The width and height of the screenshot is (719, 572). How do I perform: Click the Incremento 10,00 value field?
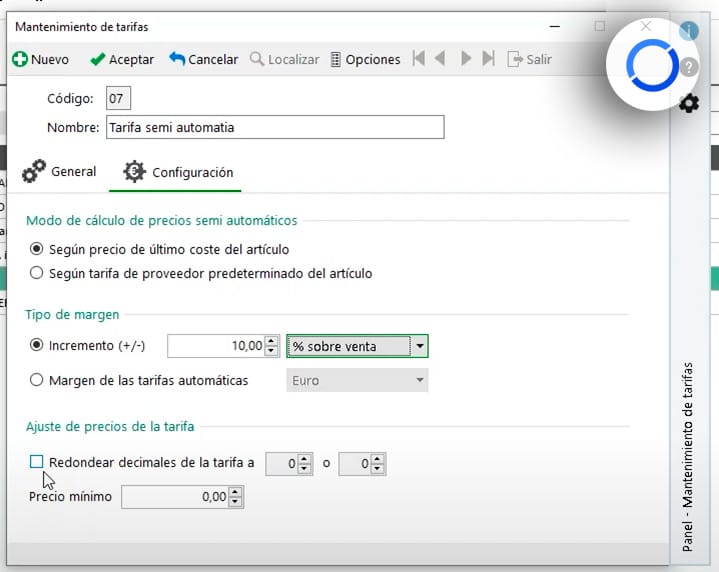click(217, 346)
